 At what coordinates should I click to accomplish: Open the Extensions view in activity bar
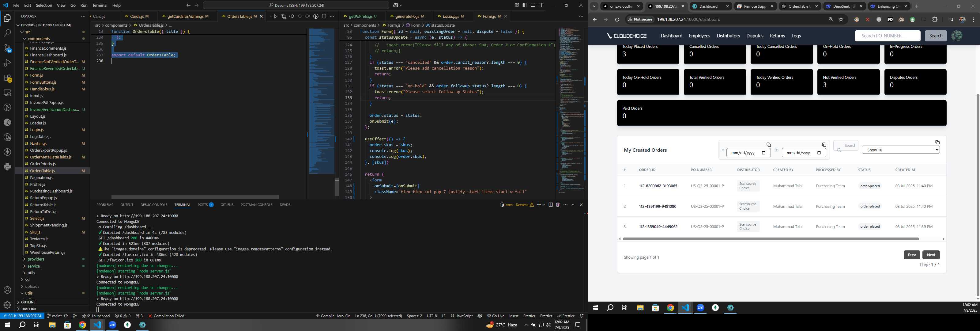click(7, 78)
